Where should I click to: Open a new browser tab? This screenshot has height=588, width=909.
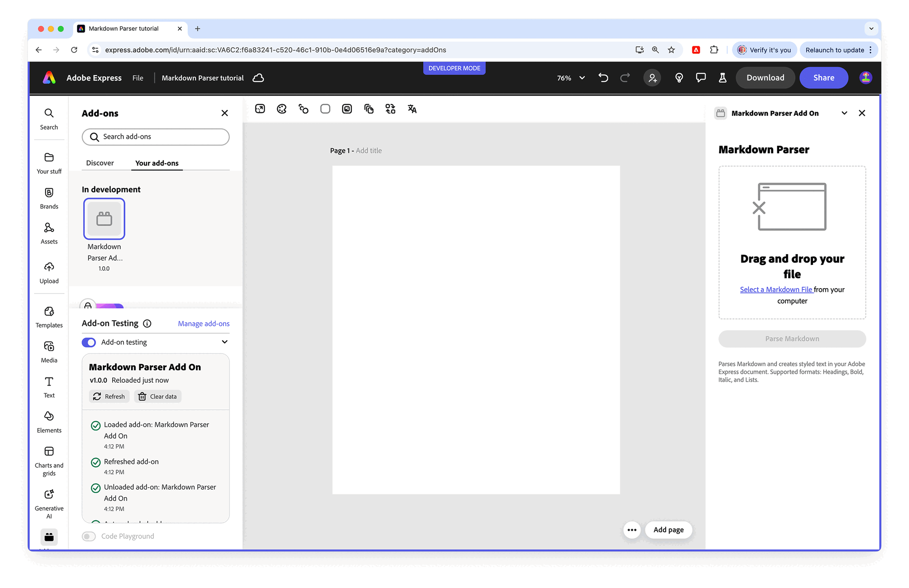pos(197,28)
